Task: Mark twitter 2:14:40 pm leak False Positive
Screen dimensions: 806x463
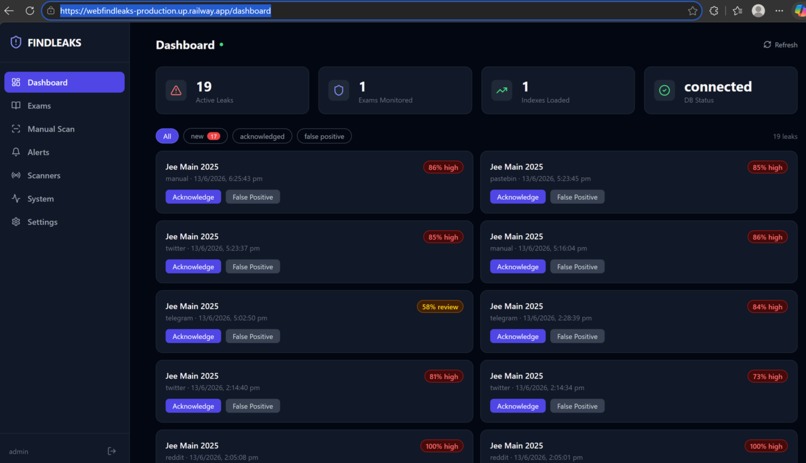Action: tap(253, 406)
